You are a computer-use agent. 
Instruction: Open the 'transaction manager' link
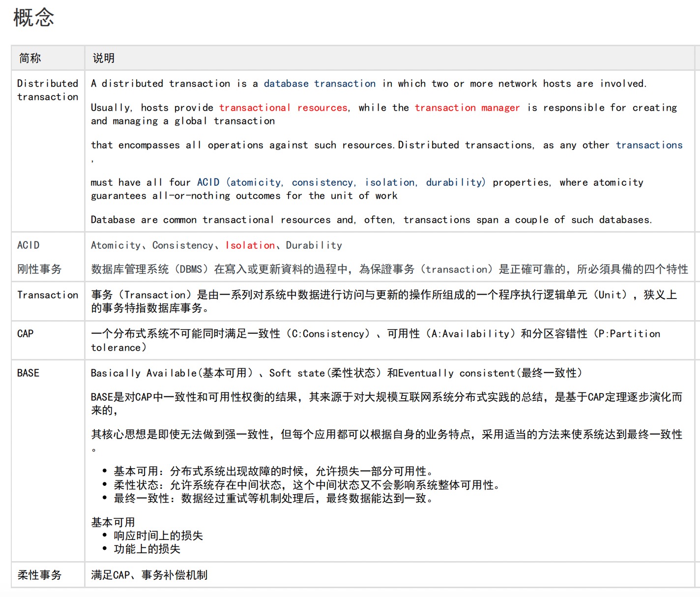point(467,108)
